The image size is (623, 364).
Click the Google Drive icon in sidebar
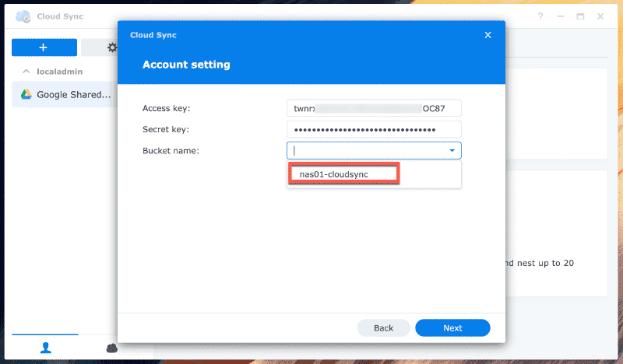point(26,94)
